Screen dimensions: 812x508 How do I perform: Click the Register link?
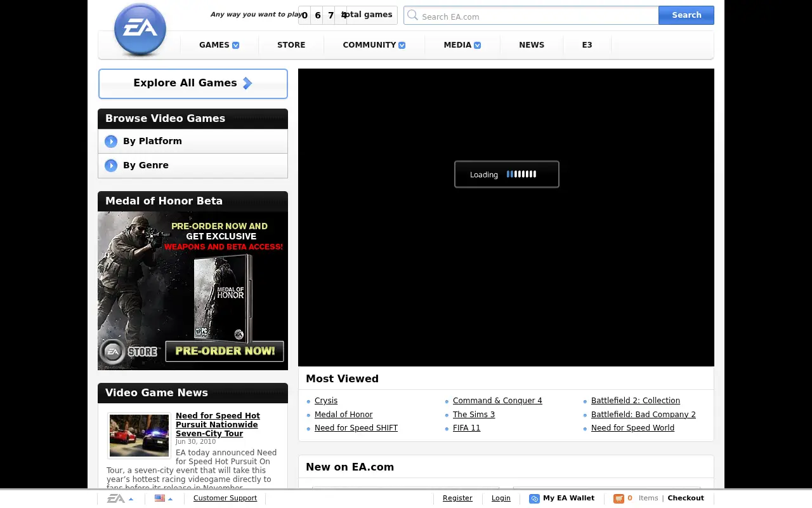pos(457,498)
